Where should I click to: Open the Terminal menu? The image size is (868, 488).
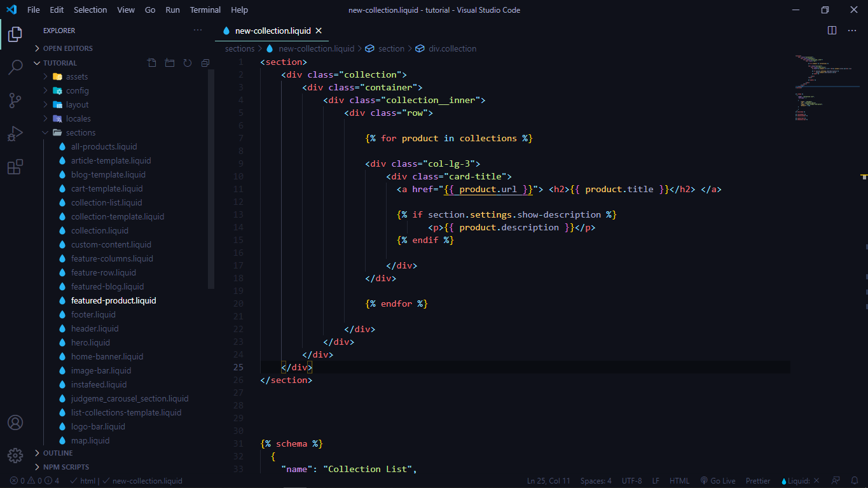[205, 10]
